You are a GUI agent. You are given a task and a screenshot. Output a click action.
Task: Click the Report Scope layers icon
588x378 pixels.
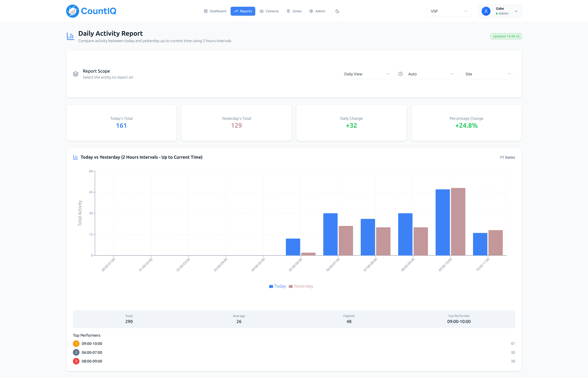76,74
